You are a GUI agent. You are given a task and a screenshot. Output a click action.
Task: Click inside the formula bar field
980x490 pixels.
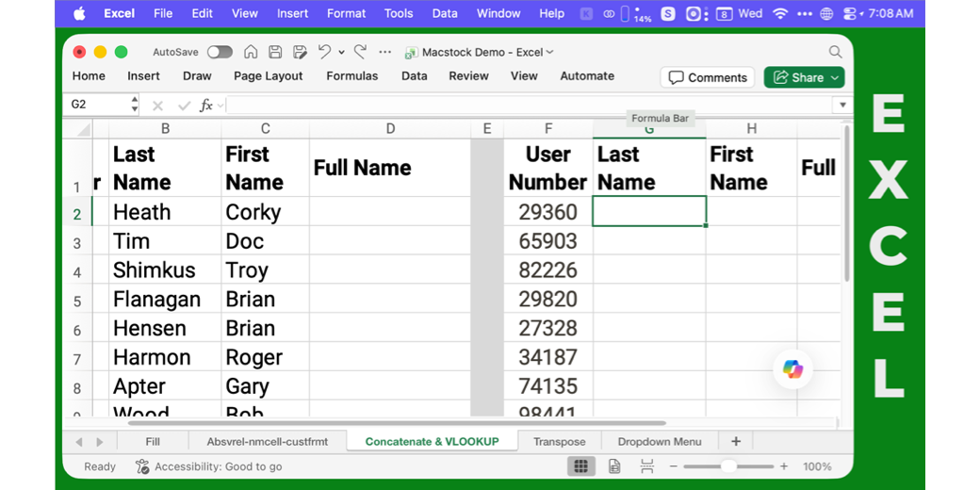530,105
